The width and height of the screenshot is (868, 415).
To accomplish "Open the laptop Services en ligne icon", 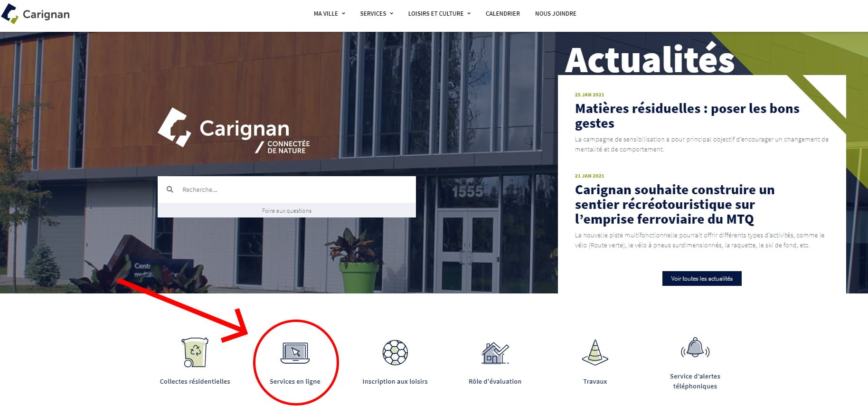I will [295, 353].
